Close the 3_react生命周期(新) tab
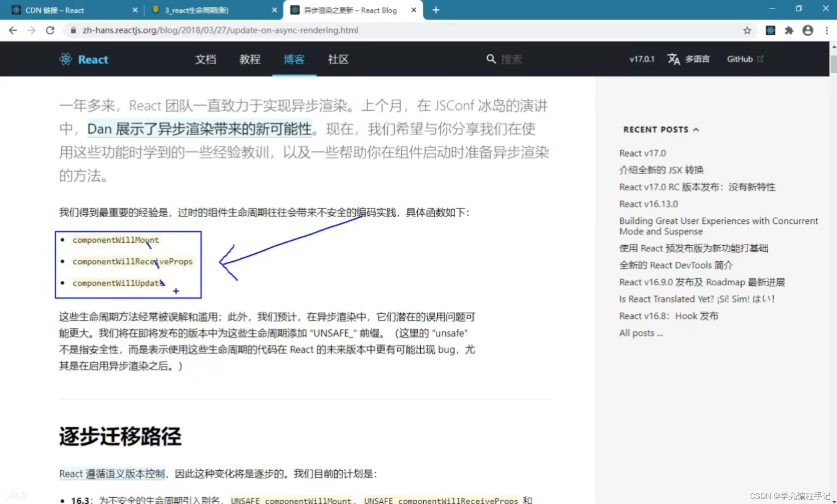 [274, 10]
